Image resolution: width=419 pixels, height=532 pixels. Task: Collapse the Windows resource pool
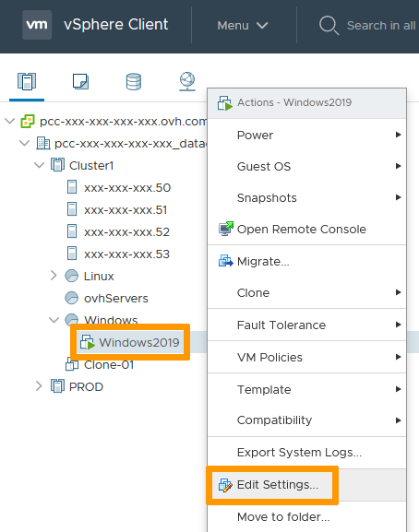point(54,320)
